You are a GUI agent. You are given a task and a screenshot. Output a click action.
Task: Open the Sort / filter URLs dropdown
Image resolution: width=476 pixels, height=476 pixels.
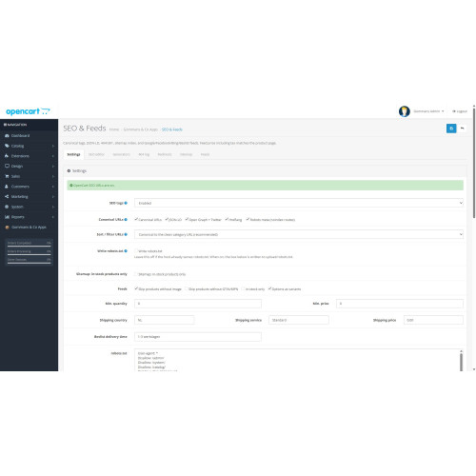point(299,234)
